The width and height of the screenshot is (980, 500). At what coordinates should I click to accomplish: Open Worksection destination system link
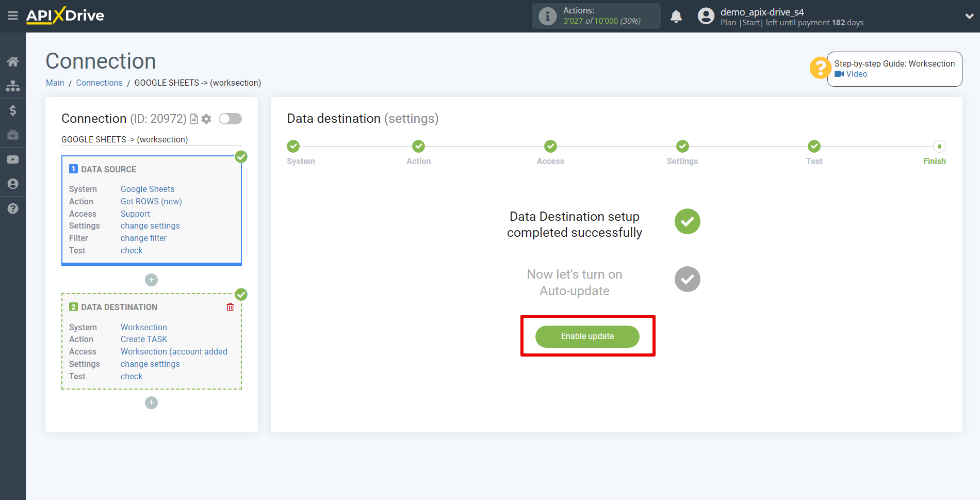pos(144,327)
